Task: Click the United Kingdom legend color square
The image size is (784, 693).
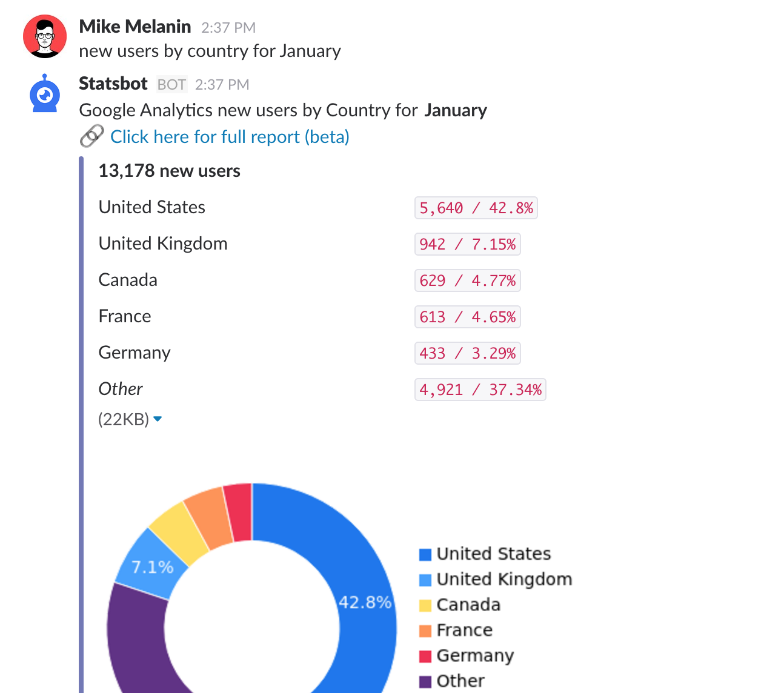Action: 425,580
